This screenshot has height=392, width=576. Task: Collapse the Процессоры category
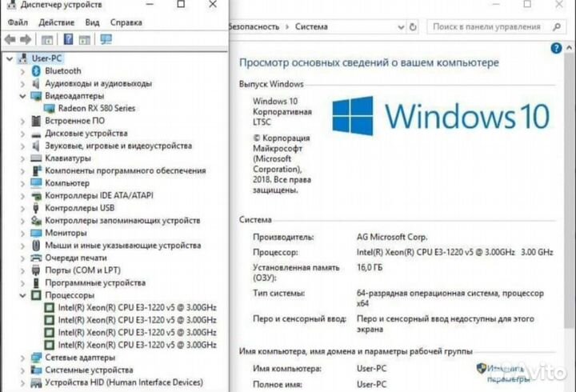[22, 295]
